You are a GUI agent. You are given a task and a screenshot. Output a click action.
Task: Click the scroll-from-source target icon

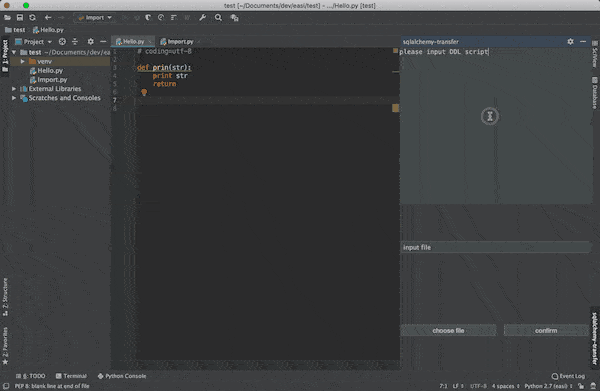pyautogui.click(x=62, y=41)
